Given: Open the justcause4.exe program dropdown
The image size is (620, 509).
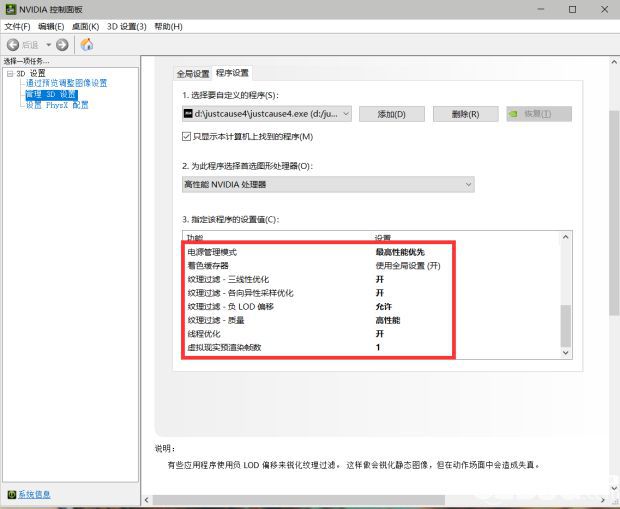Looking at the screenshot, I should coord(267,114).
